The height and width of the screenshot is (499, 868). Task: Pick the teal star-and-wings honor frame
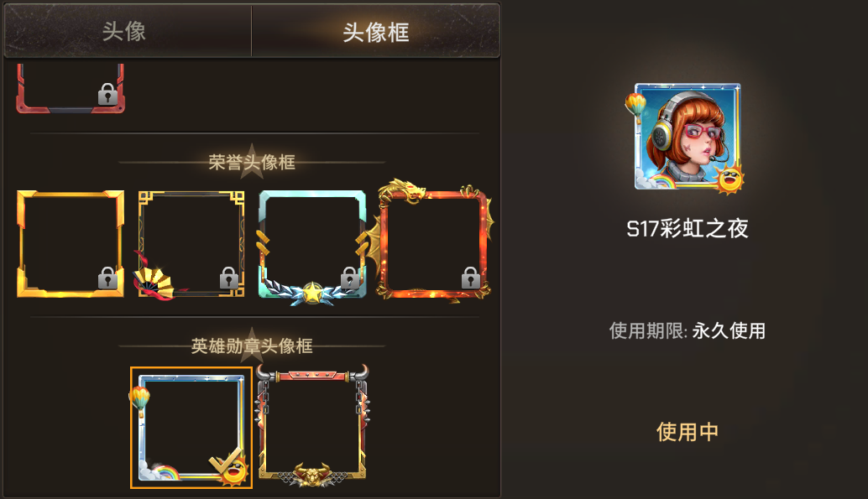(x=312, y=247)
